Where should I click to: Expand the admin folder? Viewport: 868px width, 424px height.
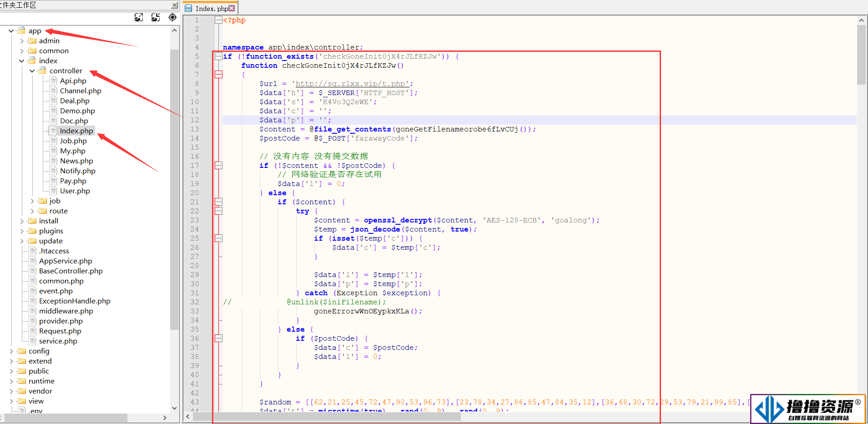[21, 41]
